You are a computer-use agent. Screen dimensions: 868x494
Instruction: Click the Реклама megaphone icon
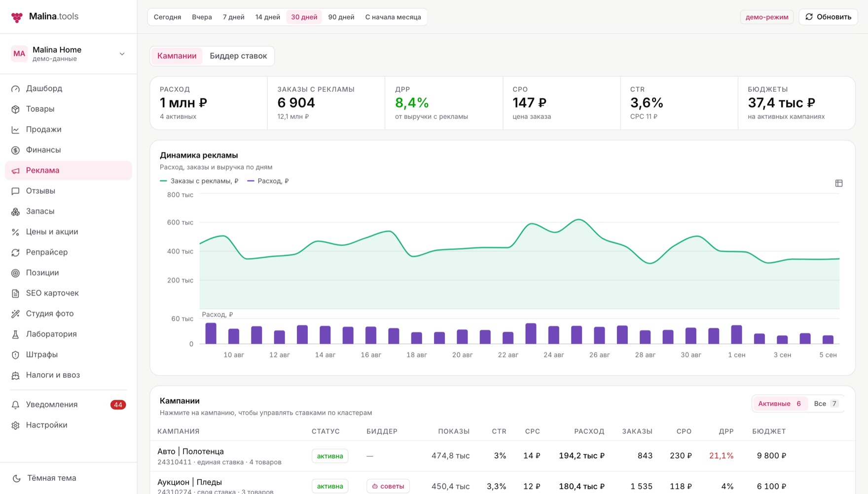[x=16, y=171]
